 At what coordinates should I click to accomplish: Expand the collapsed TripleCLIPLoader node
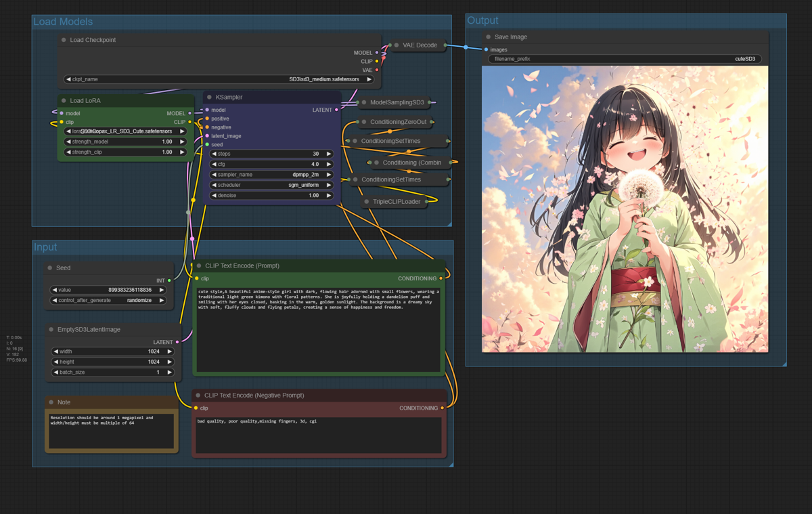(x=366, y=201)
